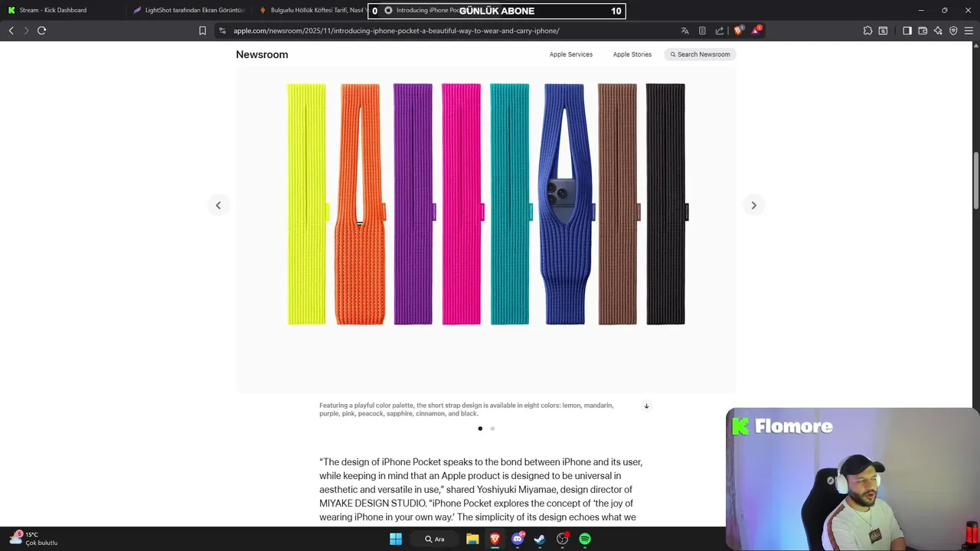Open the tab search icon in toolbar
The image size is (980, 551).
(883, 31)
